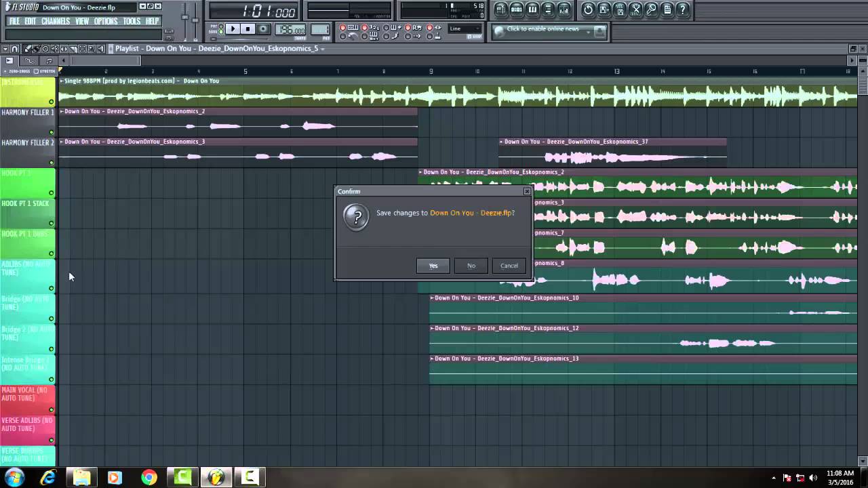The image size is (868, 488).
Task: Select the Playlist Select tool
Action: pyautogui.click(x=82, y=49)
